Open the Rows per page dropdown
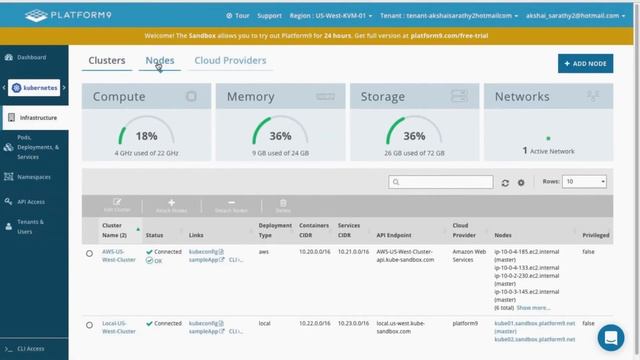 point(584,182)
